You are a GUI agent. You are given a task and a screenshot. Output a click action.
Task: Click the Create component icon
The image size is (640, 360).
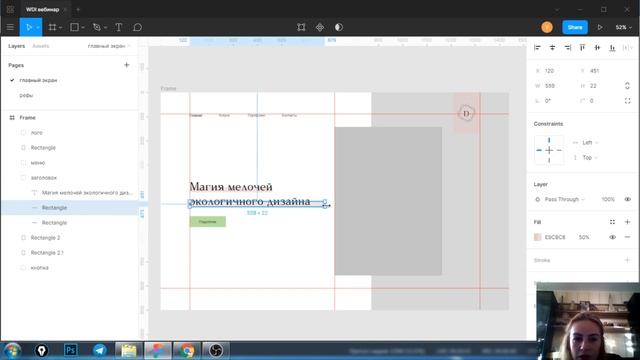coord(320,27)
